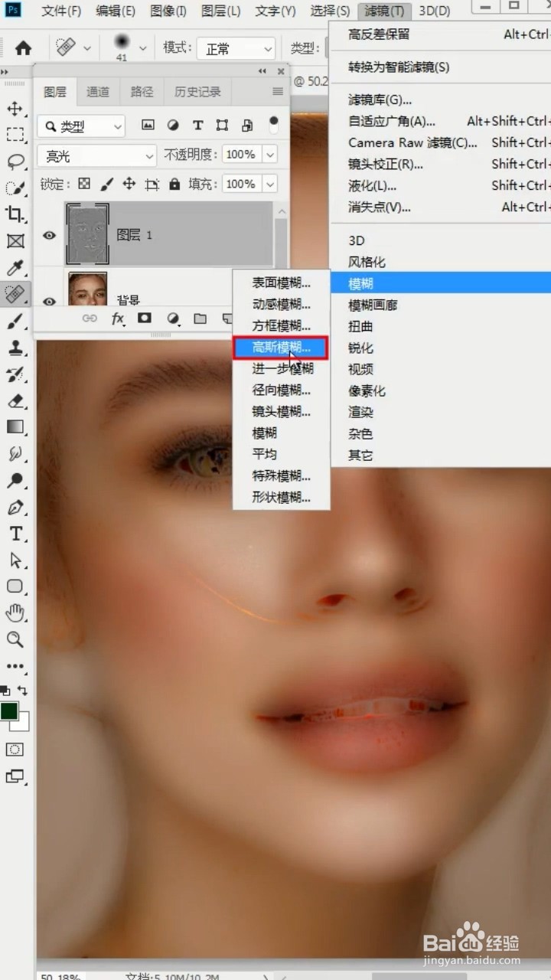The image size is (551, 980).
Task: Toggle lock position
Action: (x=129, y=185)
